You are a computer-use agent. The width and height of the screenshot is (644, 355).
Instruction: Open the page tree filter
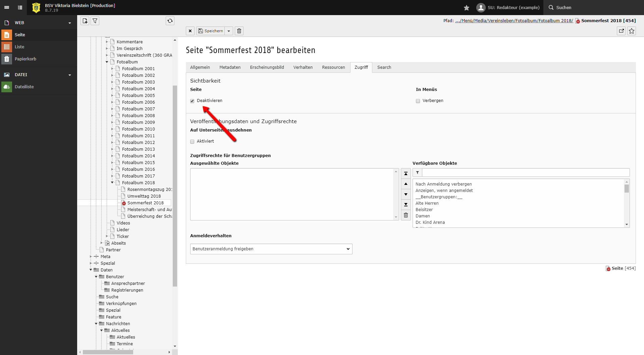pyautogui.click(x=95, y=21)
